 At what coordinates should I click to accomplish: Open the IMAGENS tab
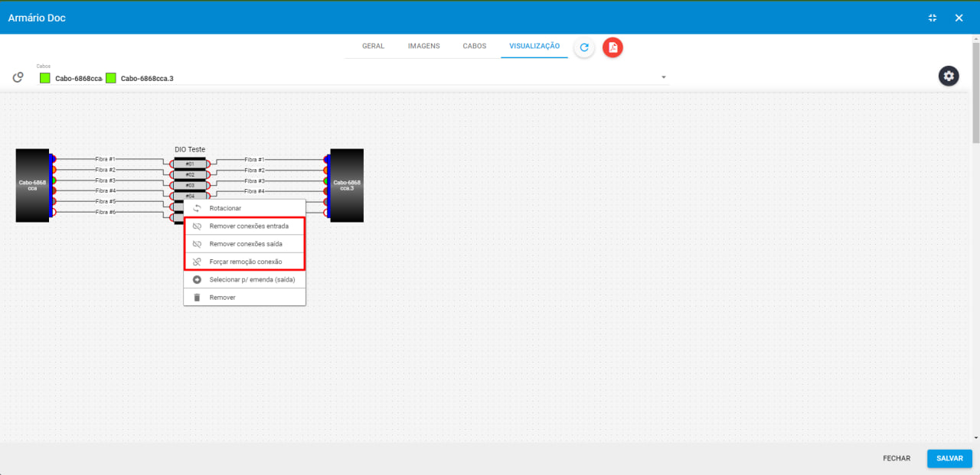423,46
